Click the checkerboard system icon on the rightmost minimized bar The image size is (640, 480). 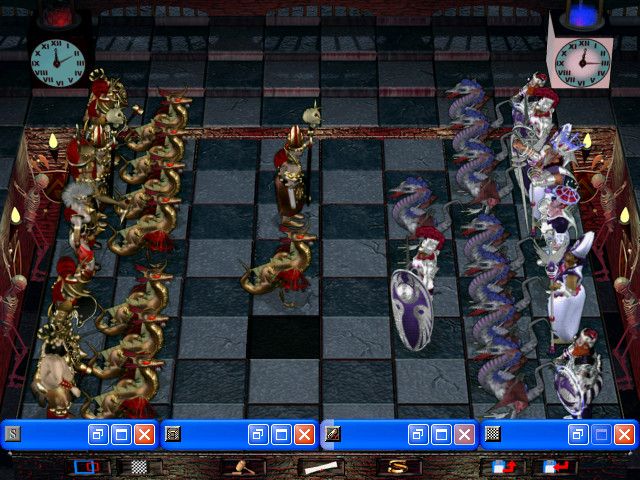click(492, 434)
